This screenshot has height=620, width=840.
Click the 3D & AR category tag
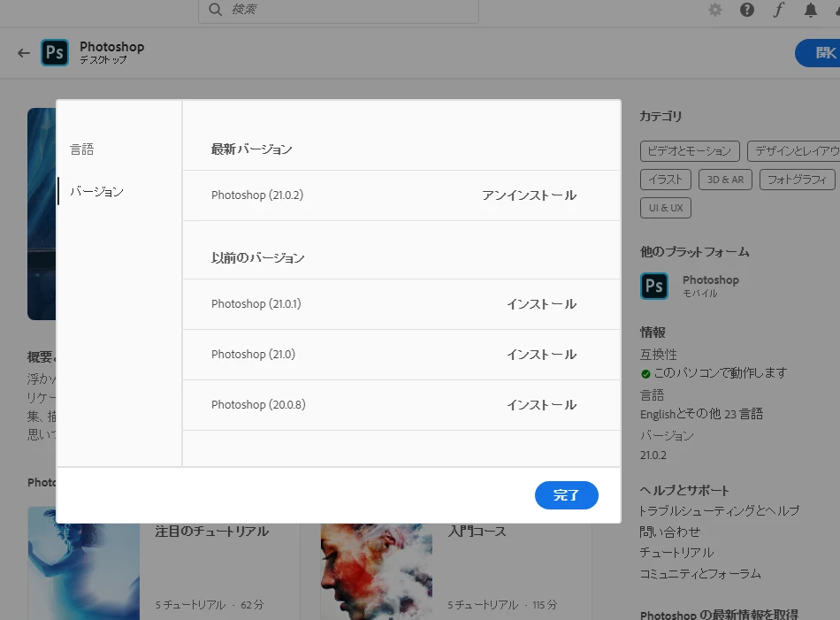[725, 180]
